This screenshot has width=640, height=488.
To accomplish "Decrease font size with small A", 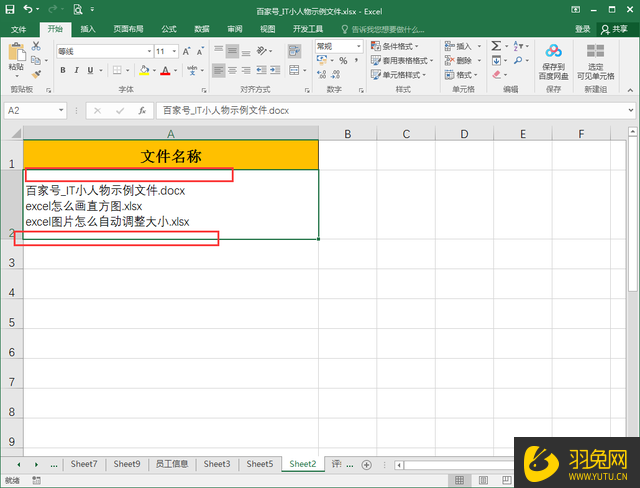I will point(200,51).
